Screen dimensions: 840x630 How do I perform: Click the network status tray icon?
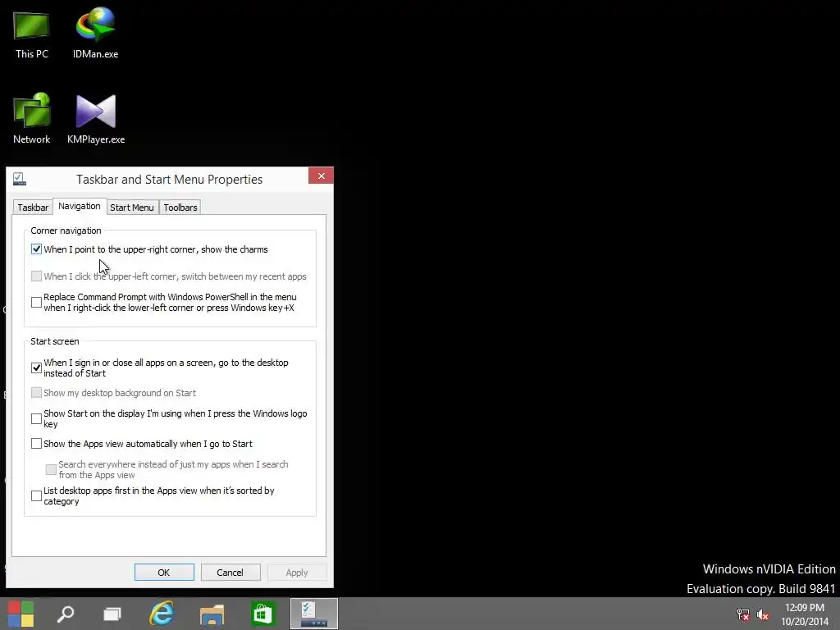pyautogui.click(x=743, y=614)
